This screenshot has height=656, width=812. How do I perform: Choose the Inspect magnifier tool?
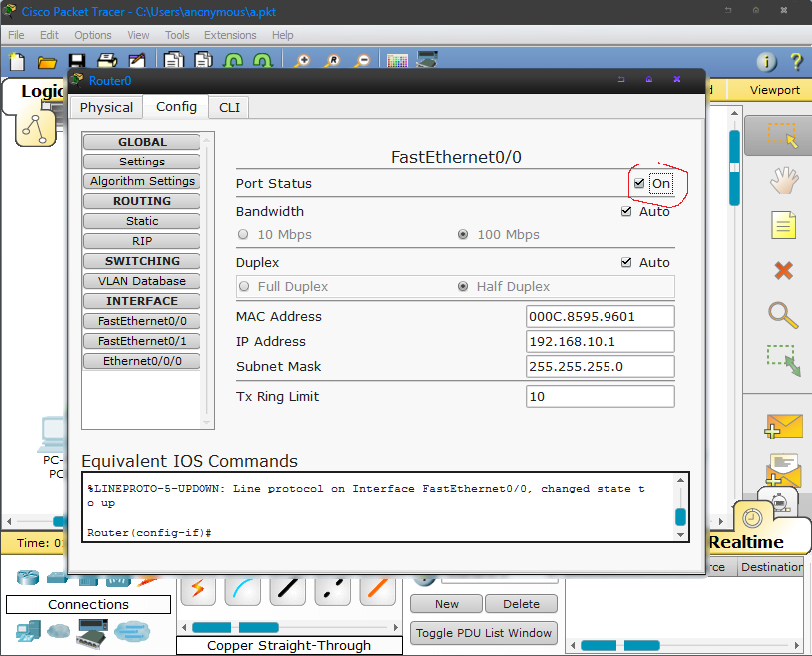click(x=783, y=315)
